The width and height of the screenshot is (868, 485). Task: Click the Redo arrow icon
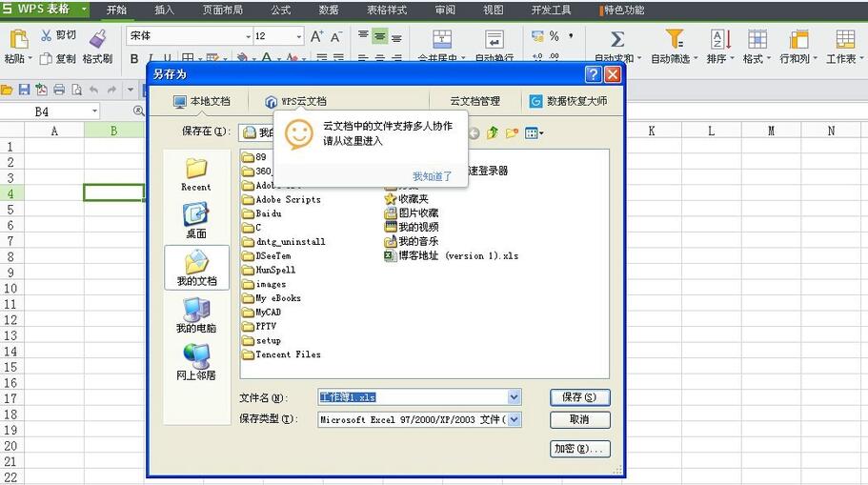click(x=111, y=90)
